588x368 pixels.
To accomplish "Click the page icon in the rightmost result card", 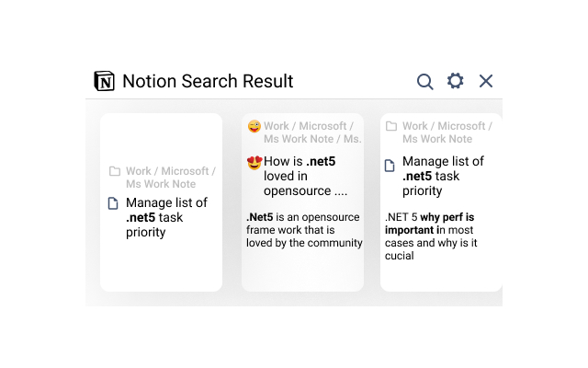I will [x=390, y=166].
